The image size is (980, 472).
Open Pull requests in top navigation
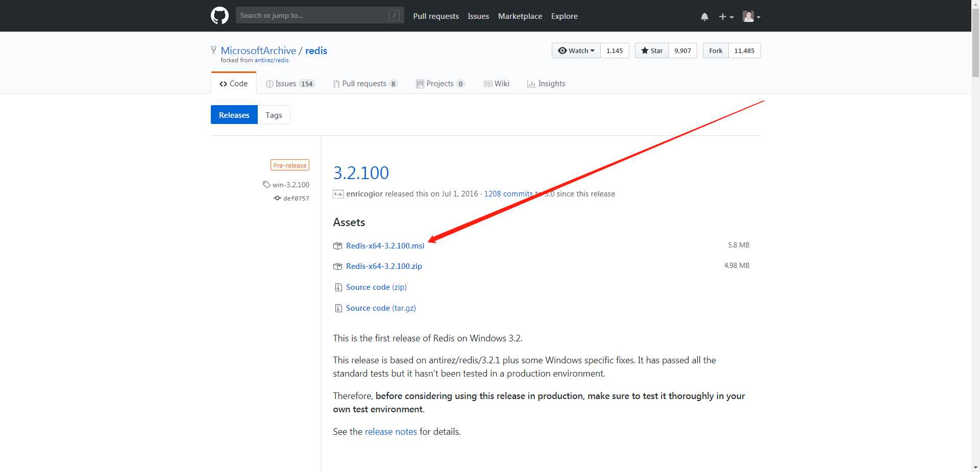[436, 16]
